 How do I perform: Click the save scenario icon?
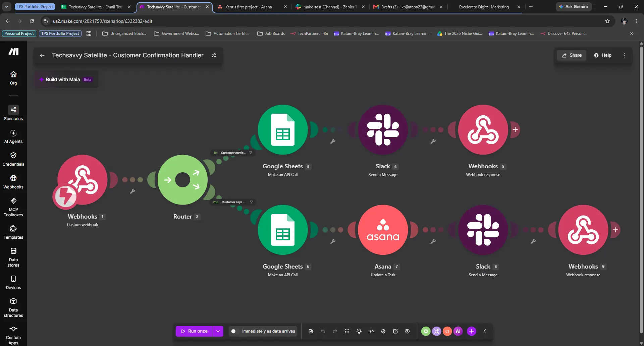point(311,331)
